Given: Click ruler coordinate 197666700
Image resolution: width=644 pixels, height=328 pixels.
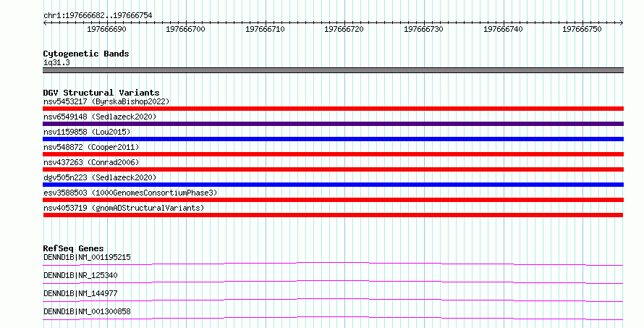Looking at the screenshot, I should (186, 29).
